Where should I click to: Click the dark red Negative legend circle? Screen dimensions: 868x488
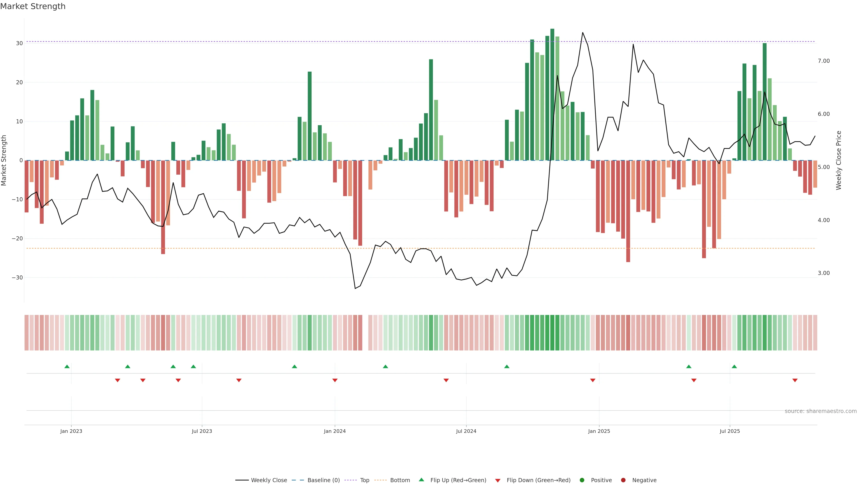(x=623, y=480)
